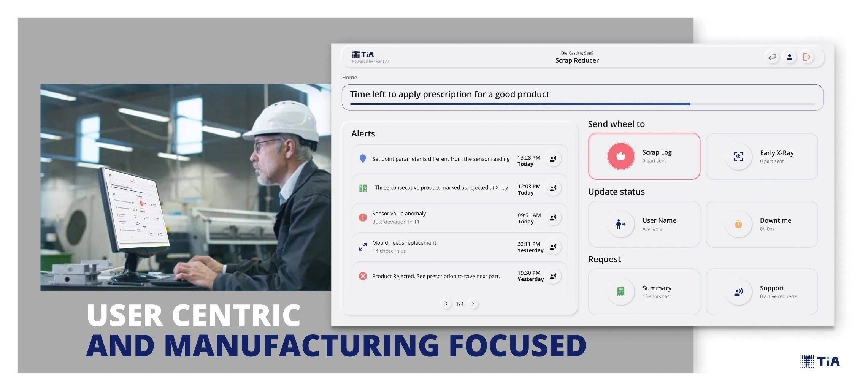Click the Early X-Ray scan icon
868x391 pixels.
point(738,157)
